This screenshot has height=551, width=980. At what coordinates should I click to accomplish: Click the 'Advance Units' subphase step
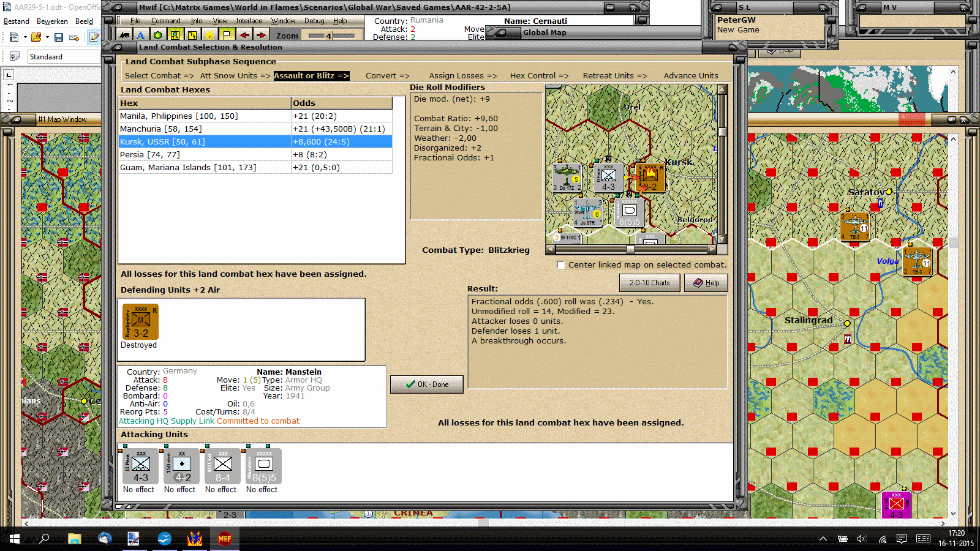click(x=691, y=76)
